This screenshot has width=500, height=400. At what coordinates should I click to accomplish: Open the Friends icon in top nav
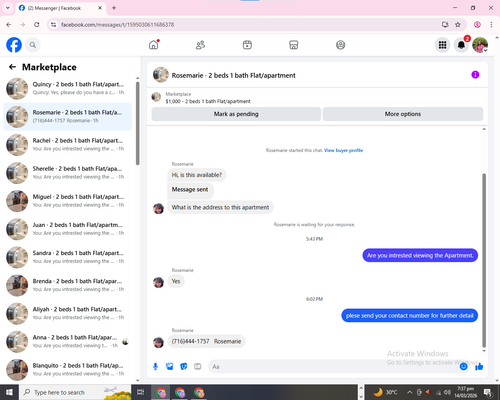pos(200,45)
